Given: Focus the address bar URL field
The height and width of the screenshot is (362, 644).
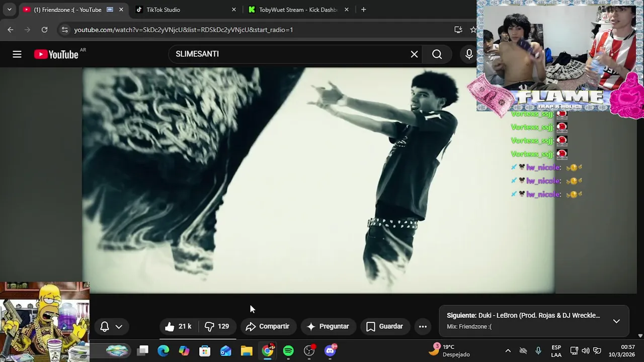Looking at the screenshot, I should 183,30.
